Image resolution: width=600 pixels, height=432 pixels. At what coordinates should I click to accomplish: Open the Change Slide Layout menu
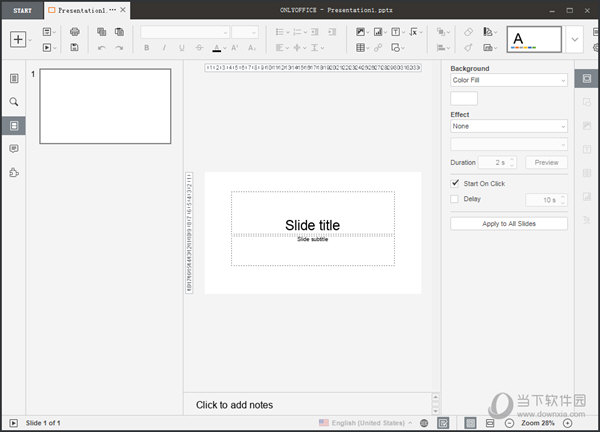tap(49, 32)
